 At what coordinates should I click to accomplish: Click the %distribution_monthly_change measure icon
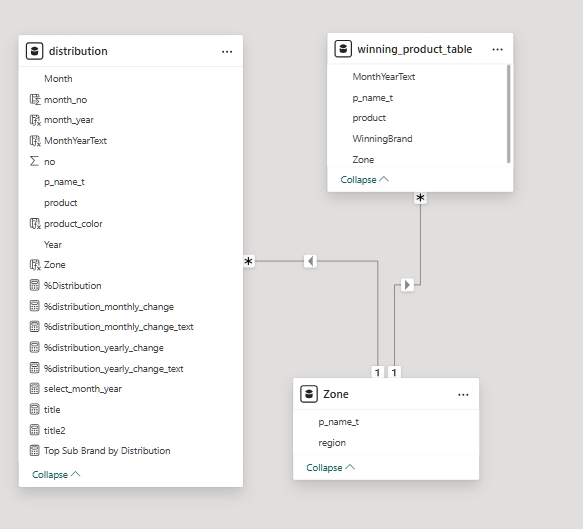(34, 306)
